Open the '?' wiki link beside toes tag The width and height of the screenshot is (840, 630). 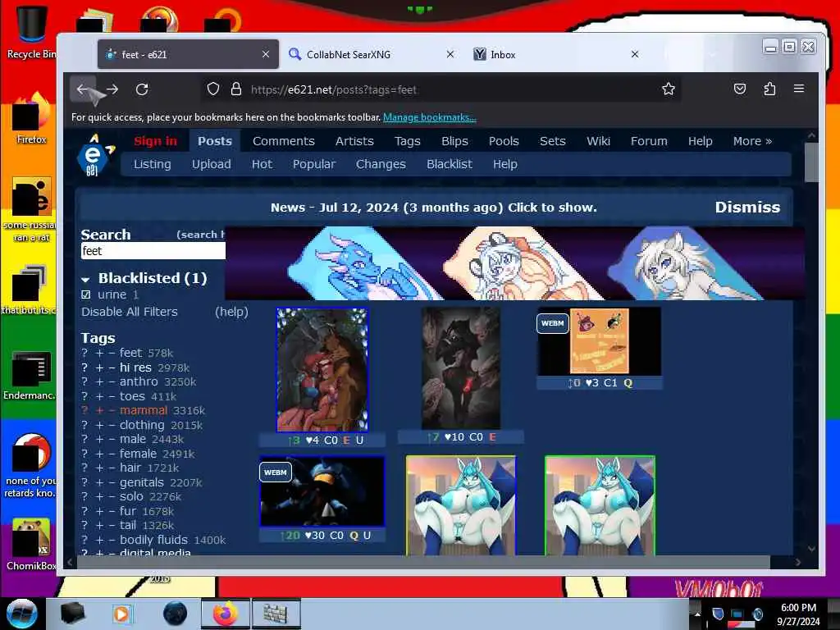click(x=84, y=396)
